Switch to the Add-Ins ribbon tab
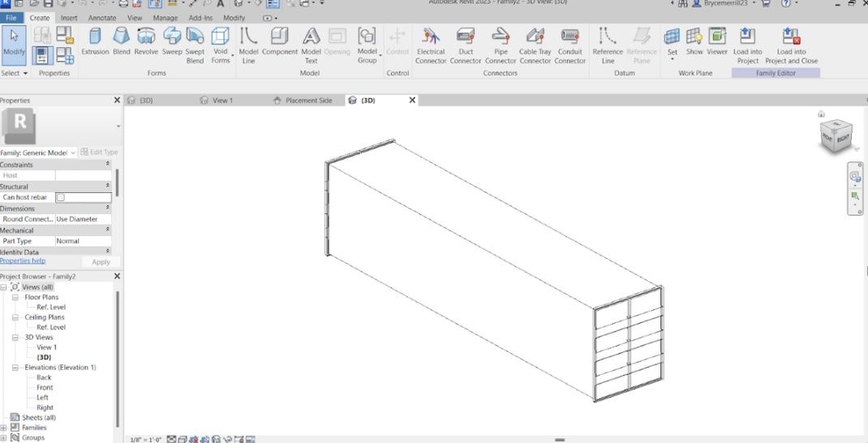This screenshot has height=443, width=868. (x=200, y=18)
